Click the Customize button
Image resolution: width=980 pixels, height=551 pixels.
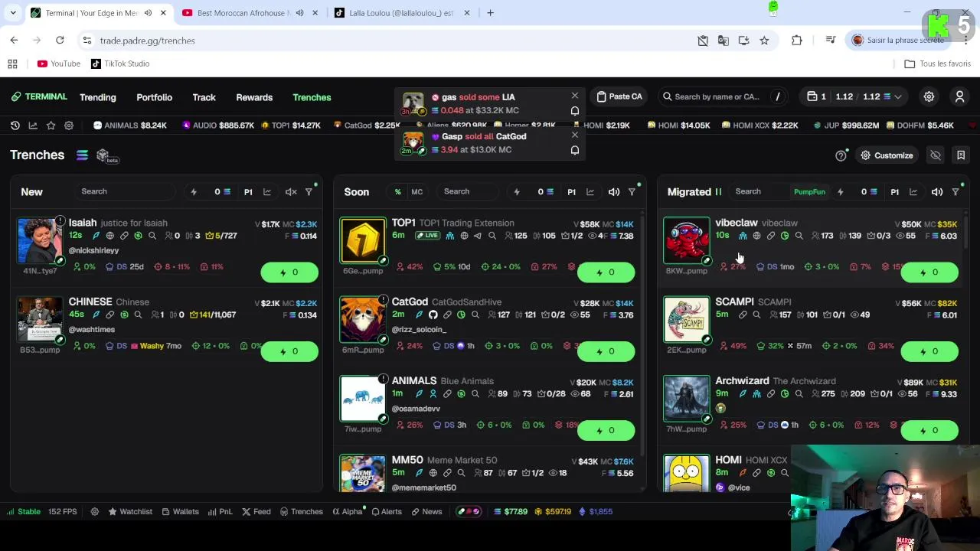coord(887,155)
